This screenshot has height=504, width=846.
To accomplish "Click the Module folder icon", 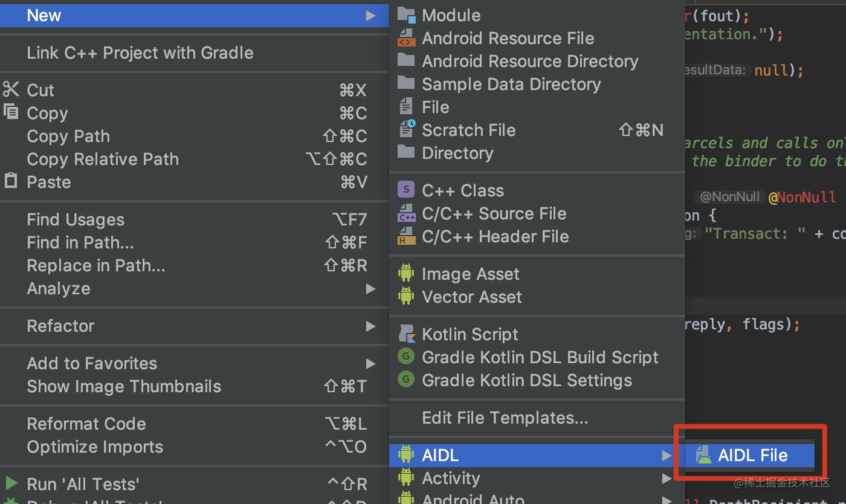I will coord(405,15).
